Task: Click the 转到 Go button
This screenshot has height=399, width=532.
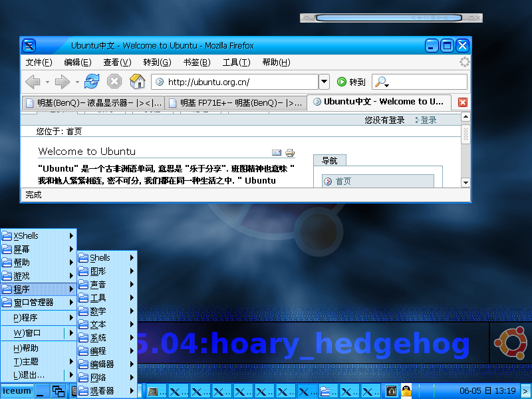Action: 351,82
